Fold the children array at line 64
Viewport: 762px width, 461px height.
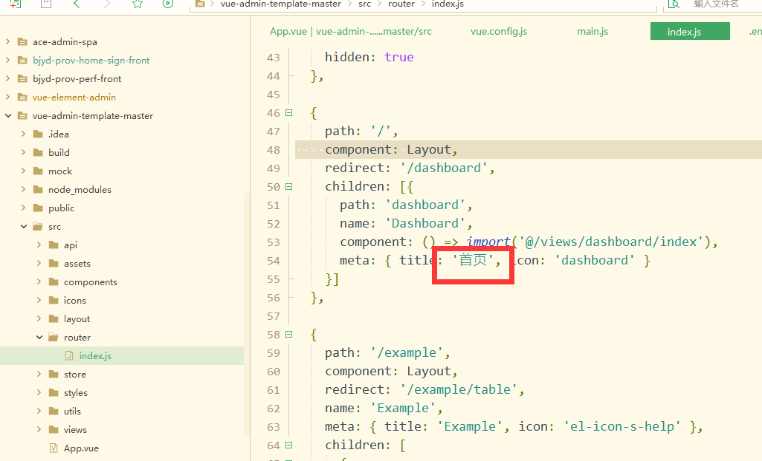point(289,445)
